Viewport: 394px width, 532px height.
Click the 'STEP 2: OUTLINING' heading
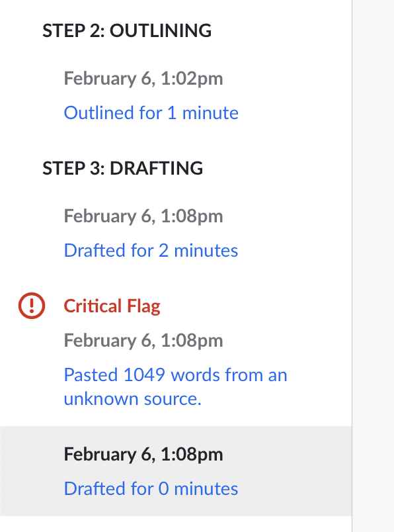pyautogui.click(x=127, y=30)
